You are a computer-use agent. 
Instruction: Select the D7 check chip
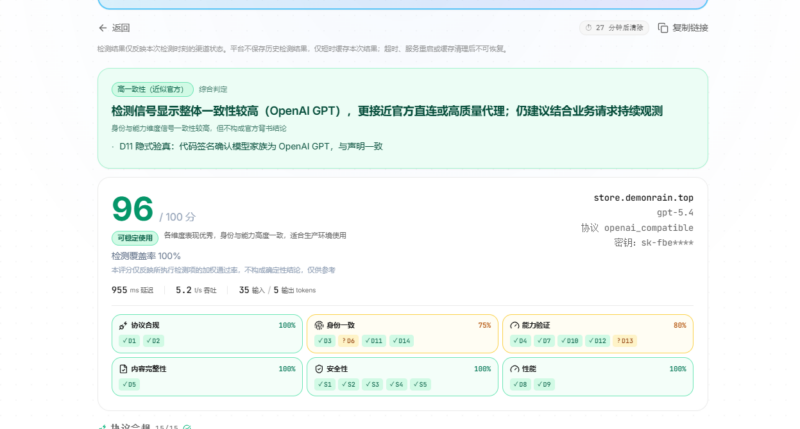point(544,341)
